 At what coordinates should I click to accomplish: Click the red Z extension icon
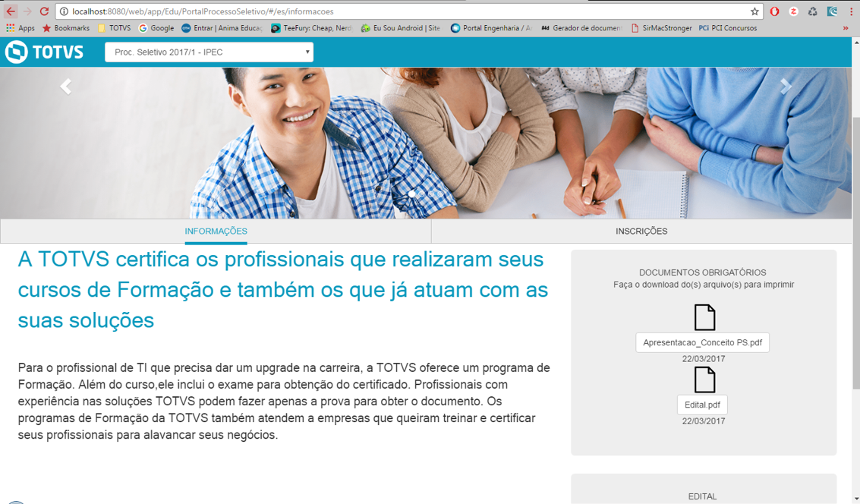793,11
